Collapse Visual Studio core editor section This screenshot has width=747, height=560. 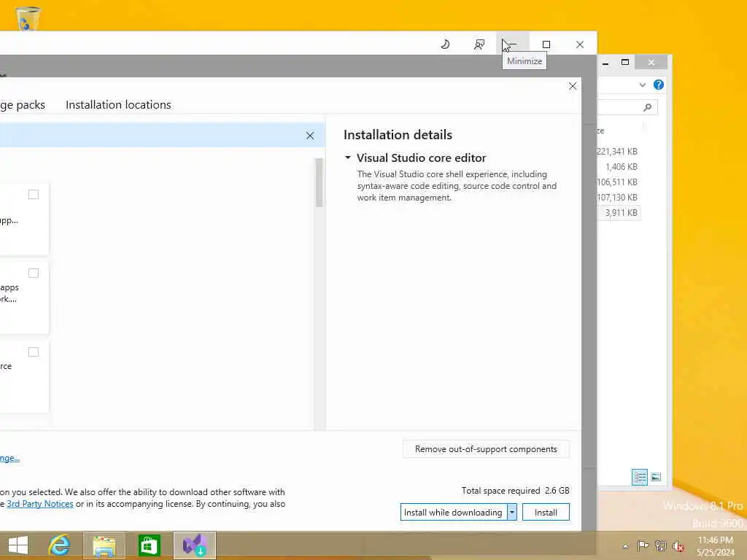point(348,157)
